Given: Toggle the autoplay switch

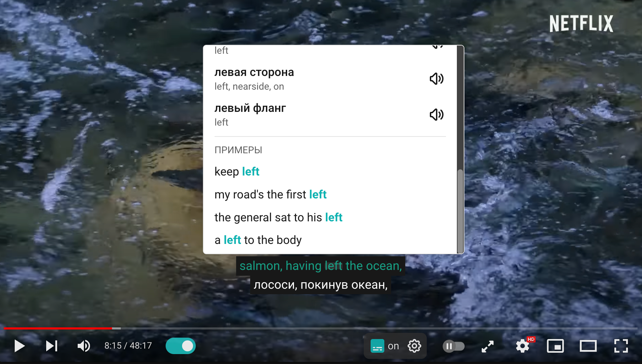Looking at the screenshot, I should click(x=454, y=346).
